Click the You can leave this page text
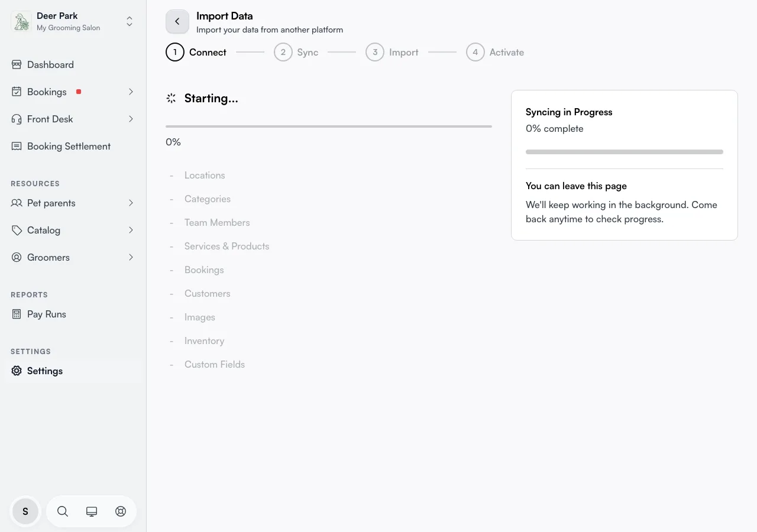 tap(576, 186)
